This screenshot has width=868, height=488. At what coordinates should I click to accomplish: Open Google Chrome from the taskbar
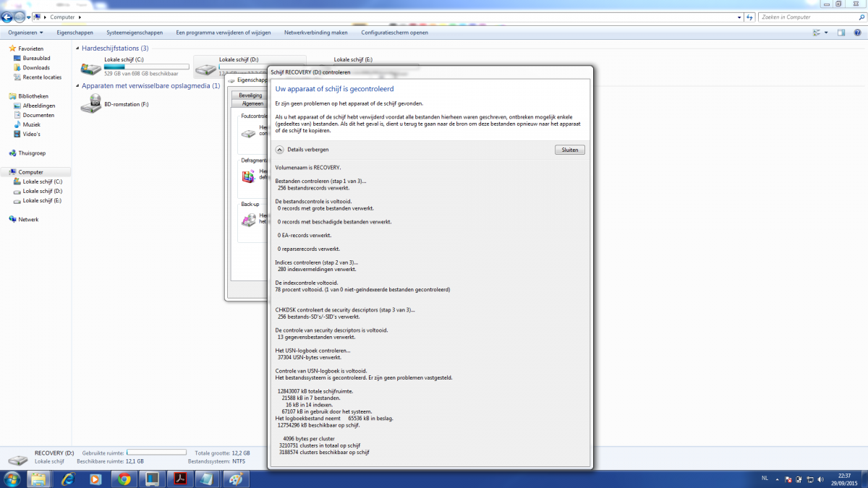124,479
